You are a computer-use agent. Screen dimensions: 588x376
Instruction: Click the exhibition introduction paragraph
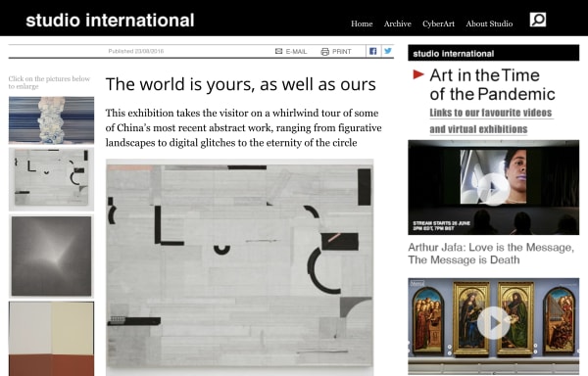[243, 127]
